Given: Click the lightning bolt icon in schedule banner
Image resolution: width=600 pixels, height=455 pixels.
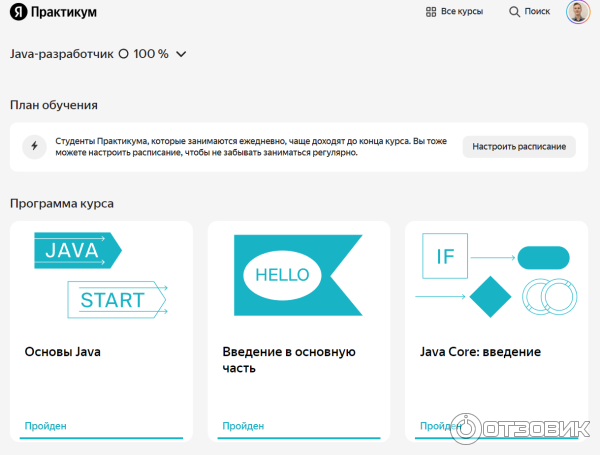Looking at the screenshot, I should 35,146.
